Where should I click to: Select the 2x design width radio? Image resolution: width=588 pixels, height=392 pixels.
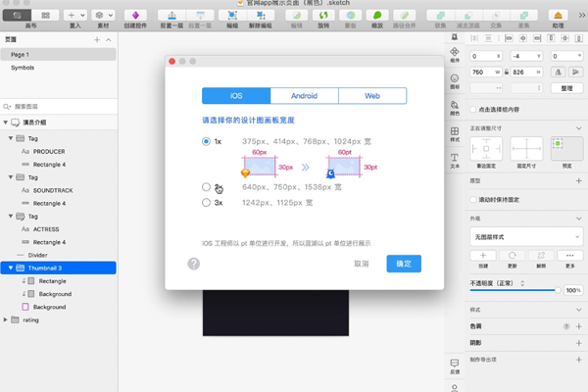[206, 187]
